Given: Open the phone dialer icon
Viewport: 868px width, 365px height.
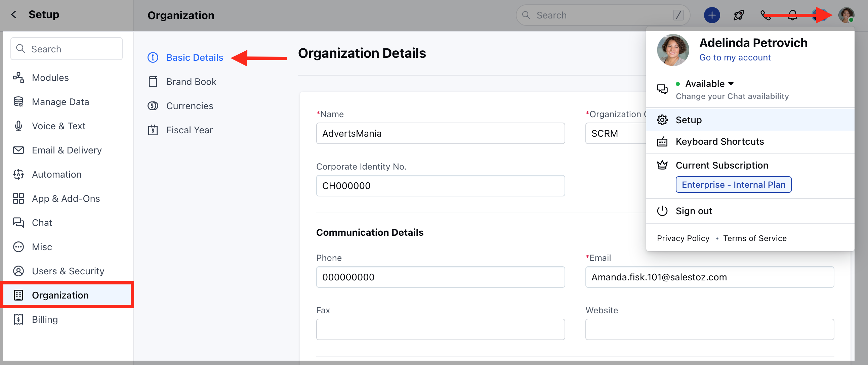Looking at the screenshot, I should tap(765, 15).
